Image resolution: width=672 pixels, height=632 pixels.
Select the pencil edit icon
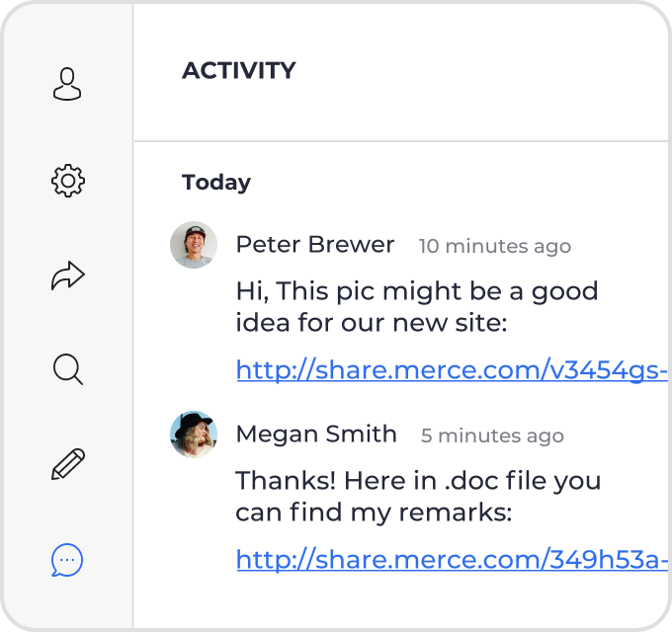point(68,464)
